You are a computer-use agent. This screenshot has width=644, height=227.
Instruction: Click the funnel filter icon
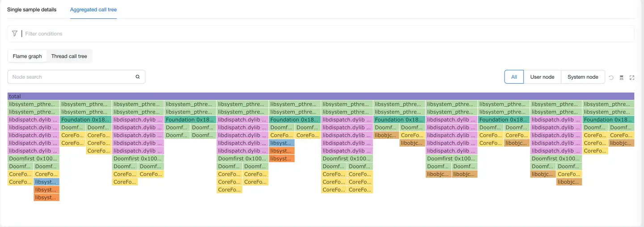(x=15, y=34)
